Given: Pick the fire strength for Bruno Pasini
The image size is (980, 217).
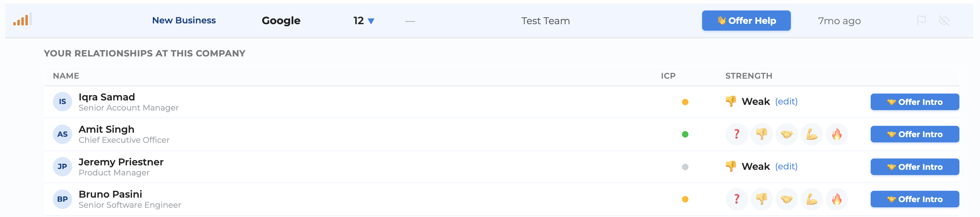Looking at the screenshot, I should click(836, 199).
